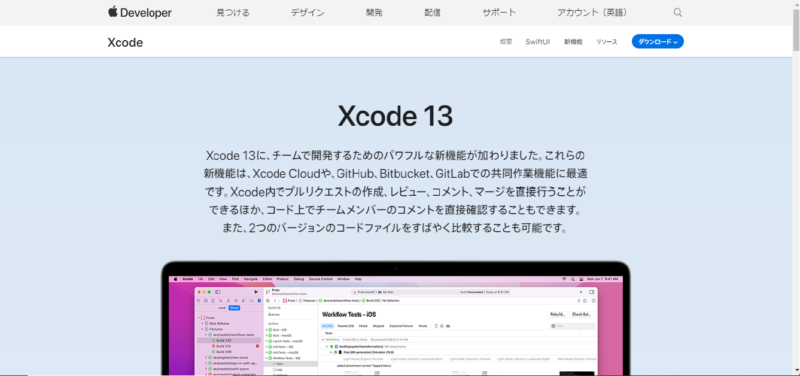Select the Expected failures filter tab
The height and width of the screenshot is (376, 800).
pyautogui.click(x=402, y=326)
